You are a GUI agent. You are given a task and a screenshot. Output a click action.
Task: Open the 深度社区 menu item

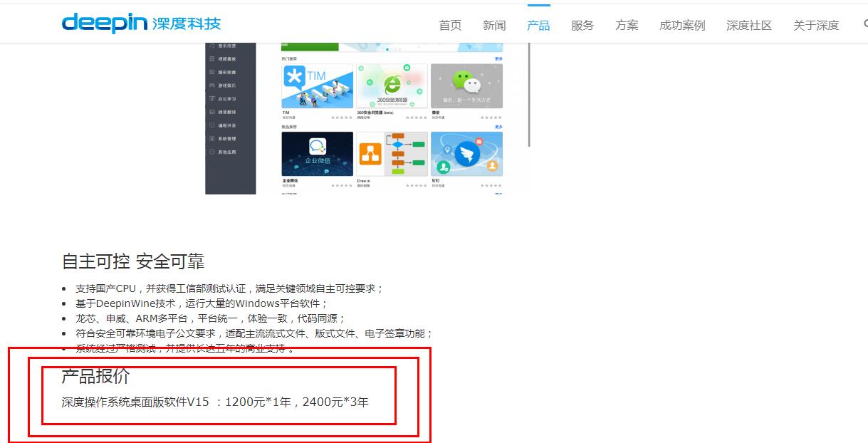click(748, 24)
